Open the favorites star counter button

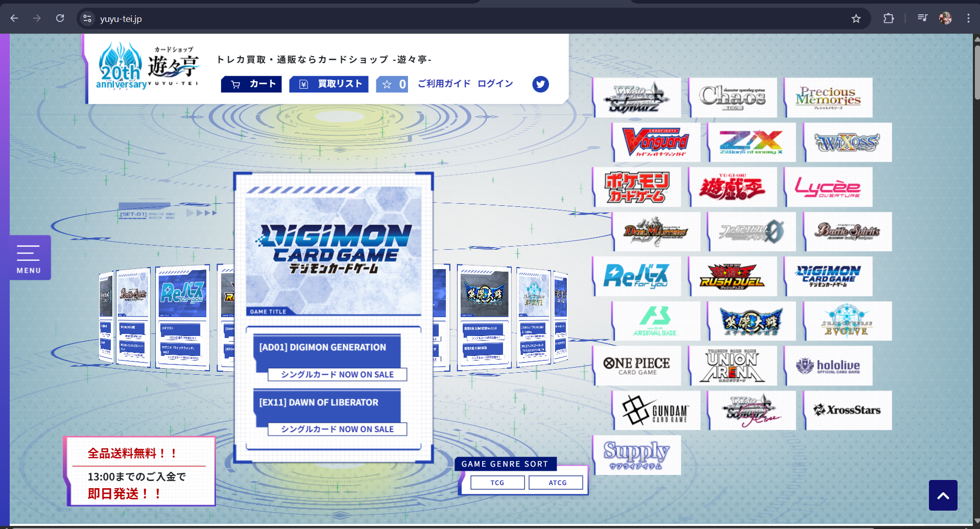pos(392,84)
